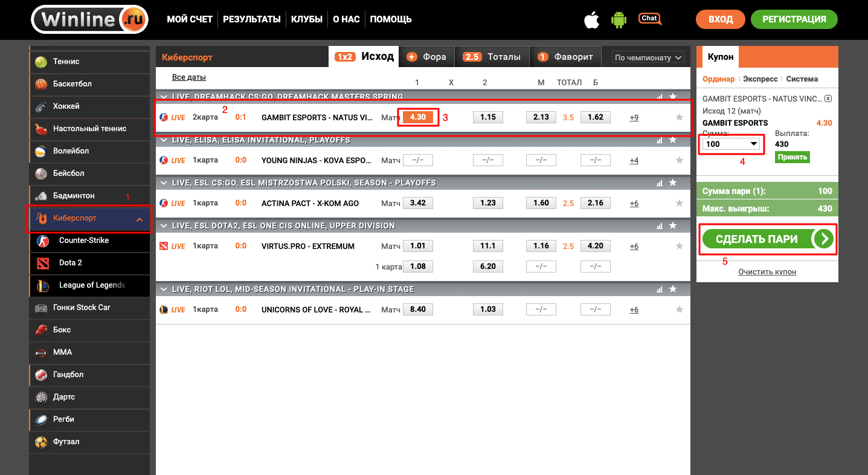Open the По чемпионату sort dropdown
868x475 pixels.
coord(648,57)
